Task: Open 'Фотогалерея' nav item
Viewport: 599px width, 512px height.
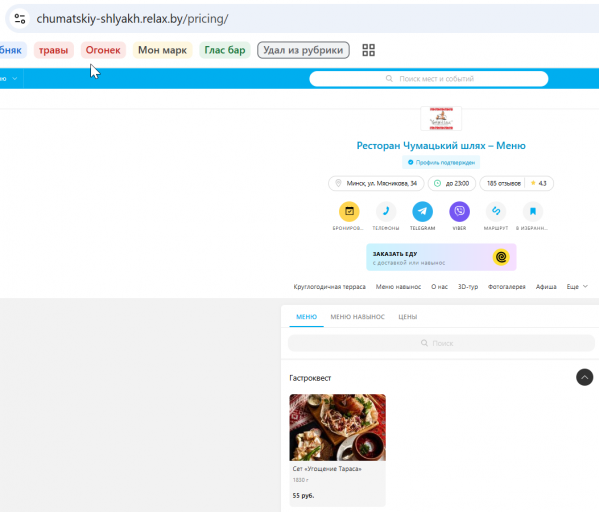Action: pyautogui.click(x=507, y=287)
